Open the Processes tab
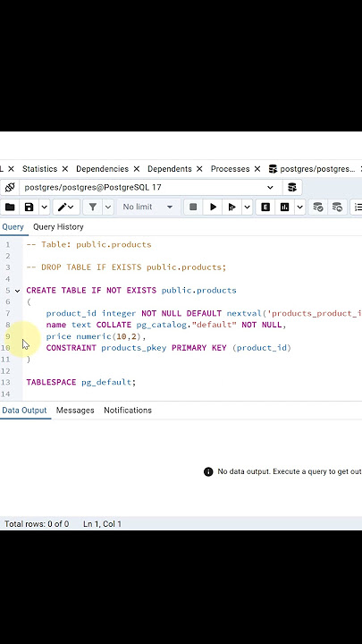Screen dimensions: 362x644 click(230, 169)
